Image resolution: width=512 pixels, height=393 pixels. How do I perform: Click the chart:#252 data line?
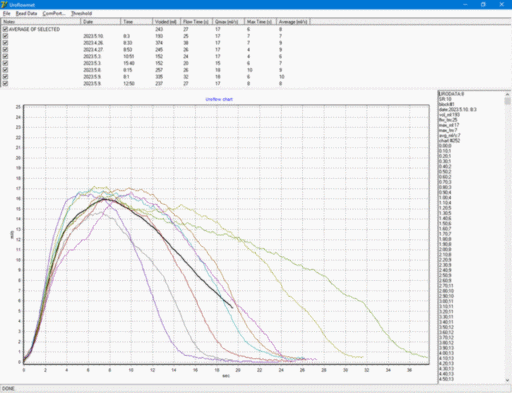coord(449,141)
